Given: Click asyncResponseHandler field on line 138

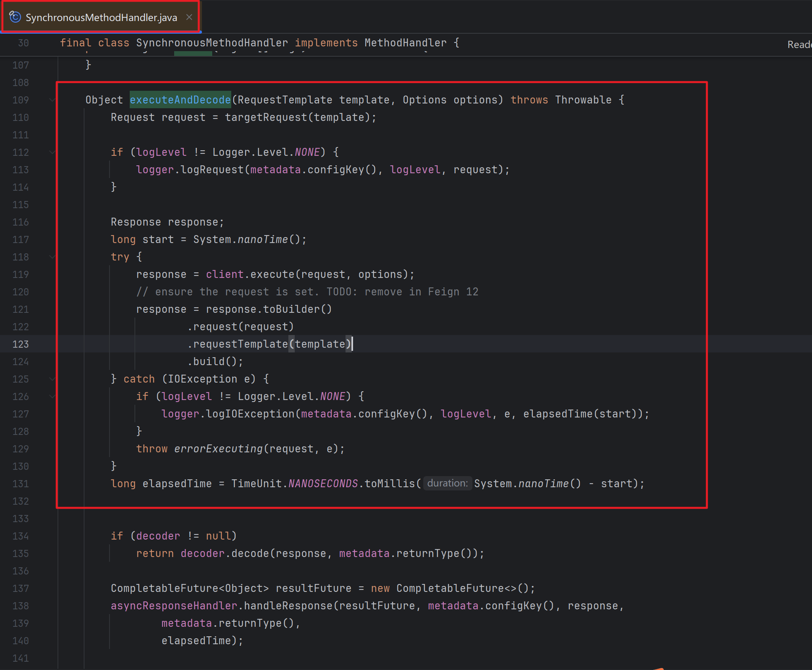Looking at the screenshot, I should tap(174, 606).
